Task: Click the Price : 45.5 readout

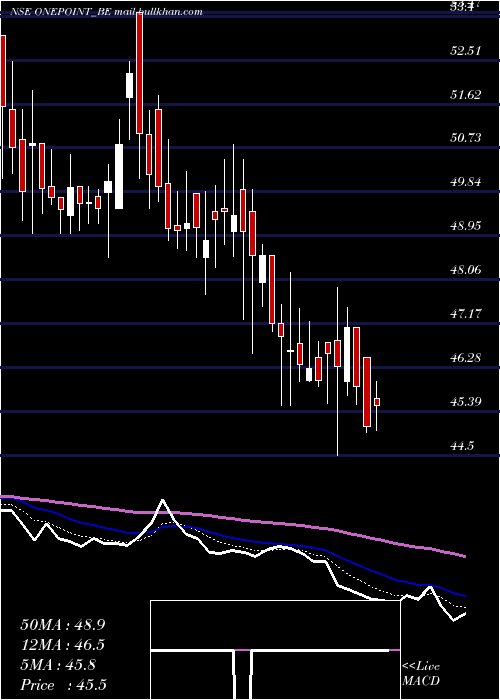Action: pyautogui.click(x=63, y=685)
